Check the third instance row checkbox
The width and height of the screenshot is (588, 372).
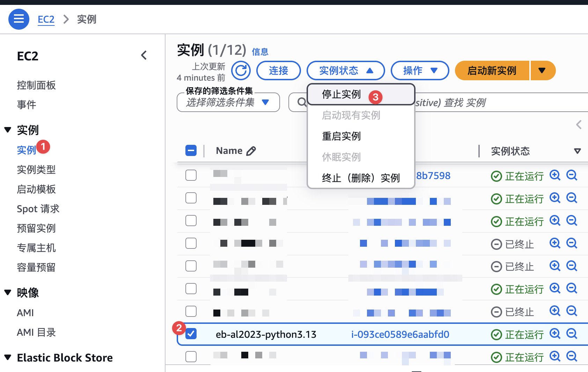click(191, 221)
